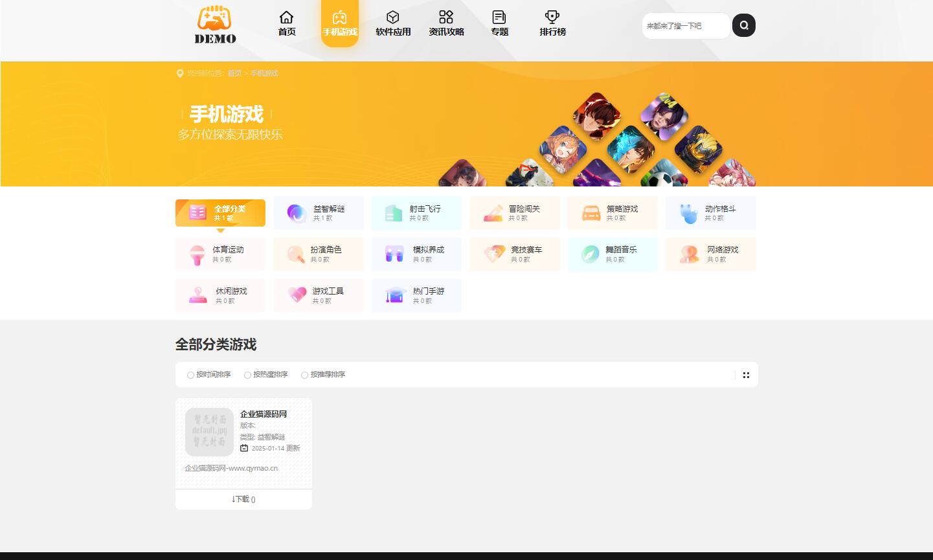
Task: Click into the search input box
Action: [685, 25]
